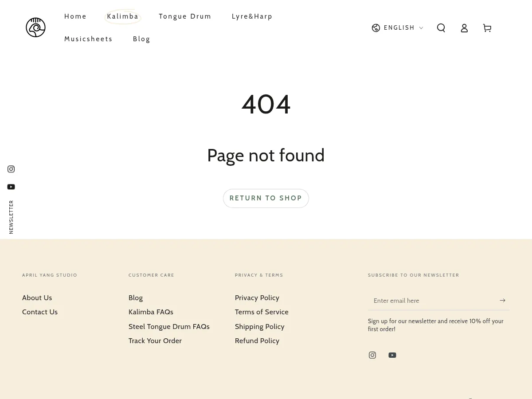Open YouTube icon in footer
The width and height of the screenshot is (532, 399).
[392, 355]
